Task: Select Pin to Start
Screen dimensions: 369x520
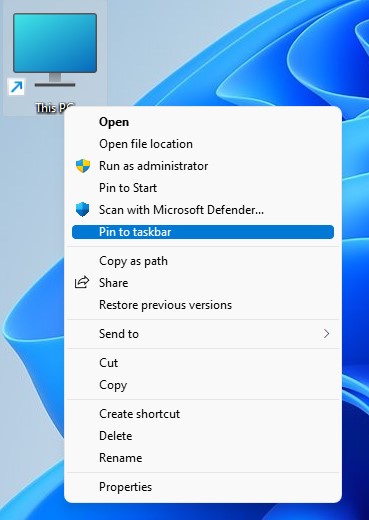Action: click(x=203, y=188)
